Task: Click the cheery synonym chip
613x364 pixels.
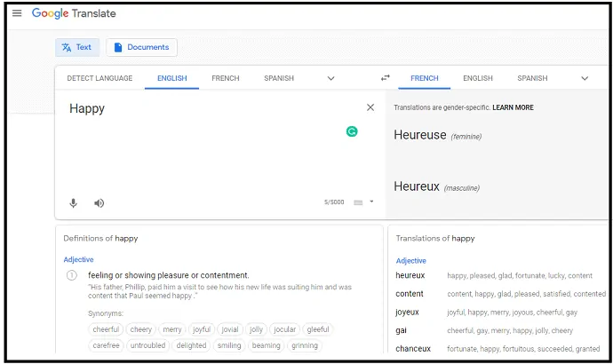Action: click(x=140, y=329)
